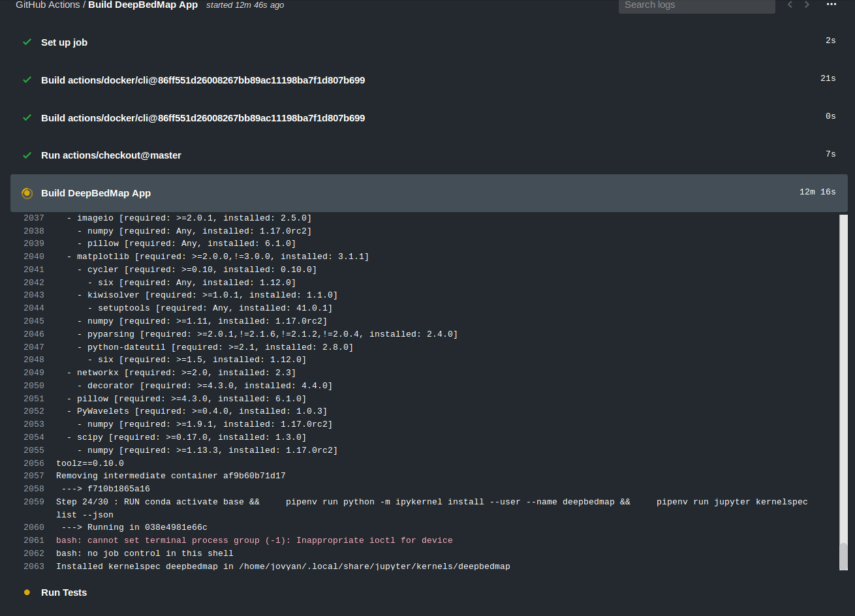Expand the second Build actions/docker/cli step taking 0s
This screenshot has height=616, width=855.
(429, 117)
